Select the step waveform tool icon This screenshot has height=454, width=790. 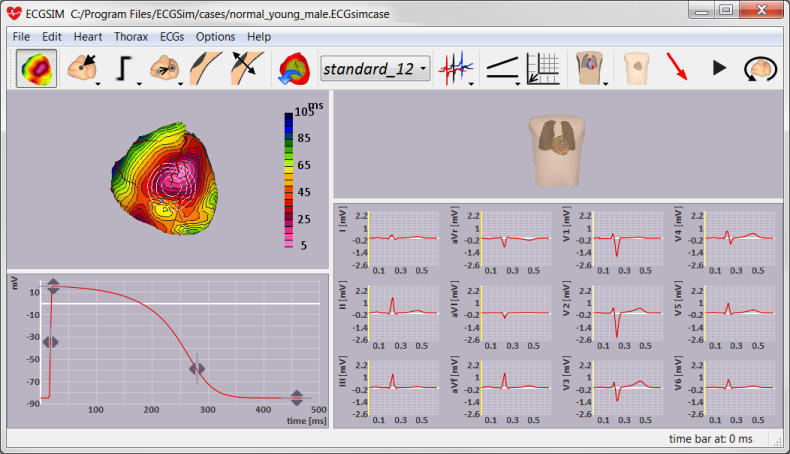pos(123,69)
